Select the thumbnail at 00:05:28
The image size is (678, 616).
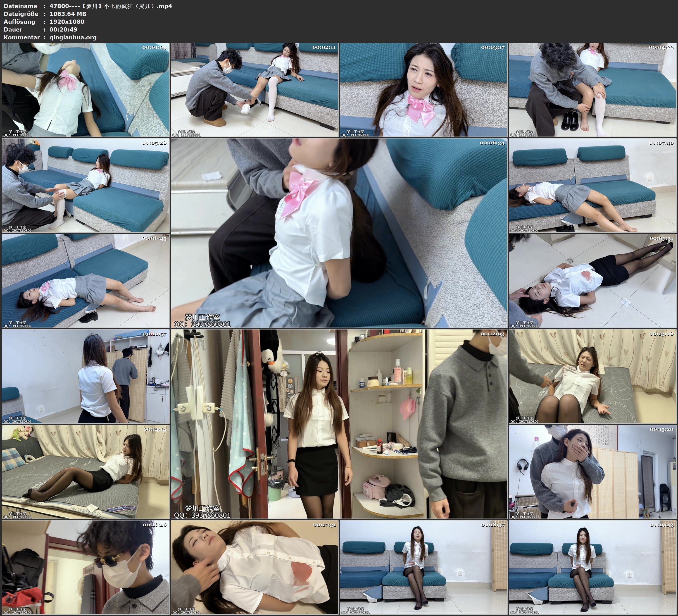(85, 185)
